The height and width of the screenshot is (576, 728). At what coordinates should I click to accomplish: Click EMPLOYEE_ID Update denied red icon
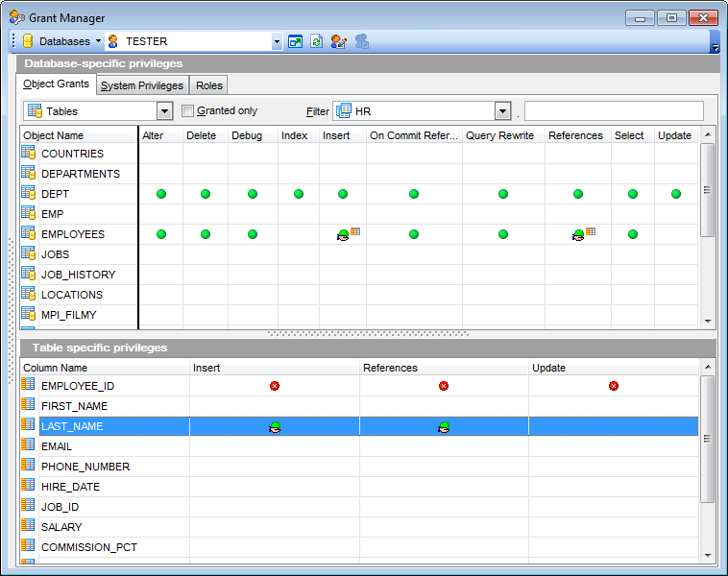614,386
